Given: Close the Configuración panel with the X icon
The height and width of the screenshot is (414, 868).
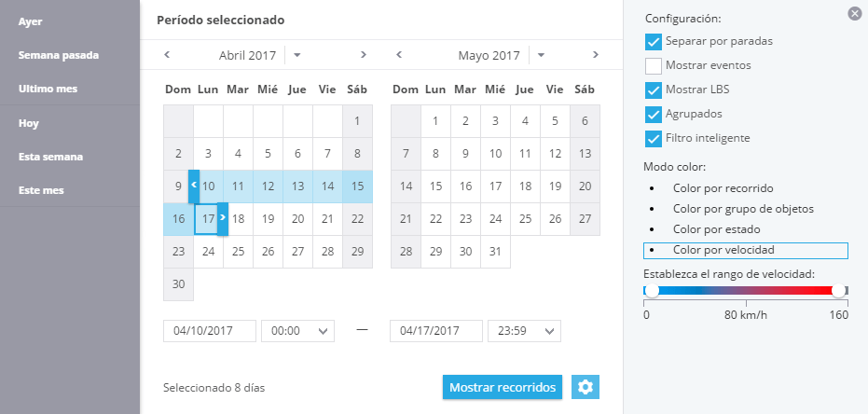Looking at the screenshot, I should point(854,14).
